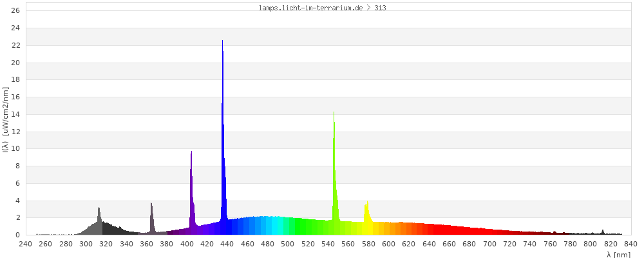Click the y-axis tick label 10
Viewport: 644px width, 258px height.
pyautogui.click(x=16, y=149)
